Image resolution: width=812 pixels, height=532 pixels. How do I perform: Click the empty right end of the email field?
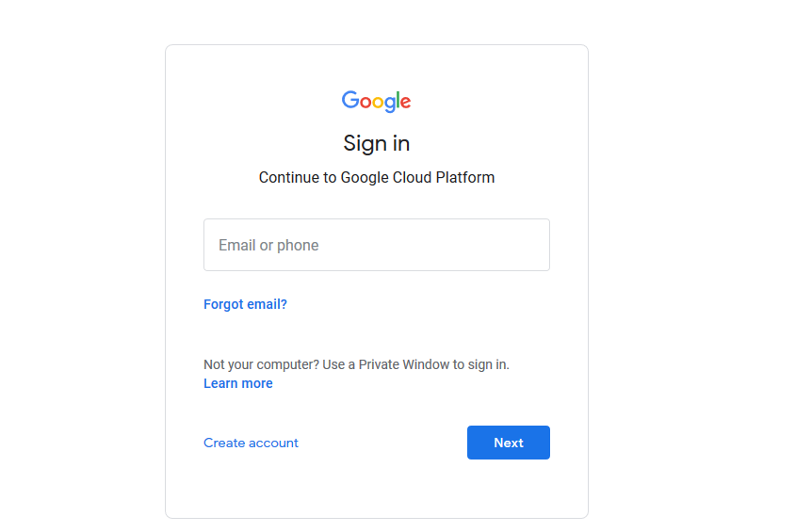coord(497,245)
